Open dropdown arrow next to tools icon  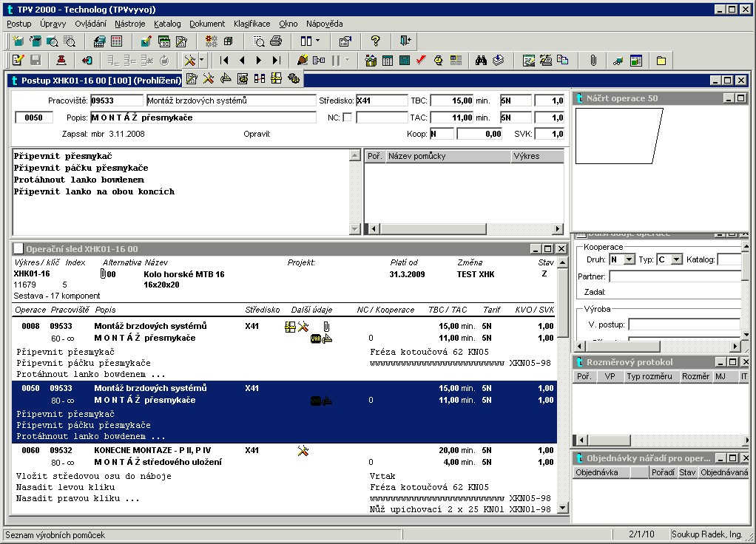201,61
